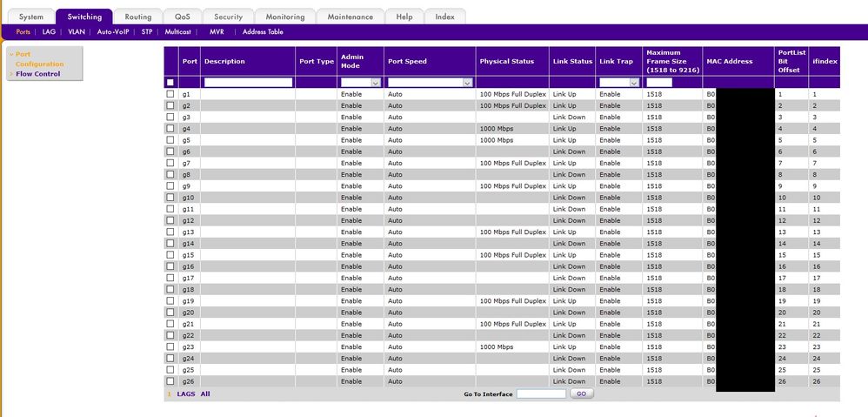The image size is (868, 417).
Task: Open Flow Control in the sidebar
Action: click(x=37, y=74)
